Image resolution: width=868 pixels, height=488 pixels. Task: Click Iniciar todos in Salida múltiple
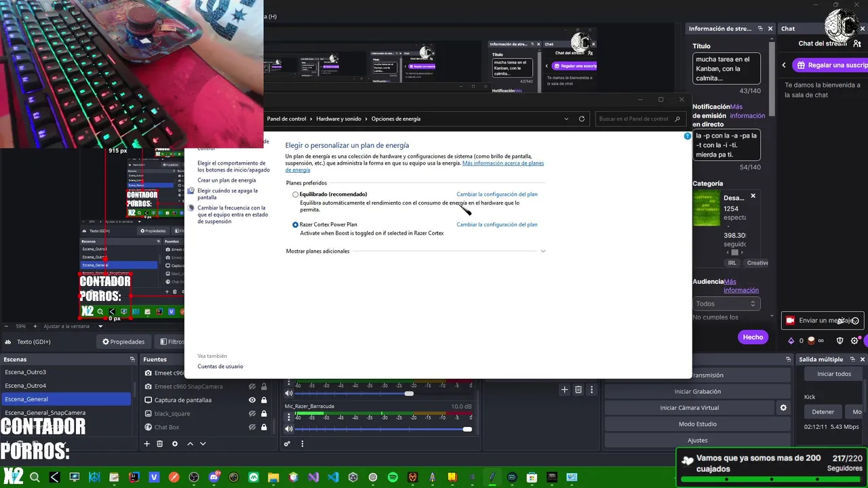[x=834, y=374]
